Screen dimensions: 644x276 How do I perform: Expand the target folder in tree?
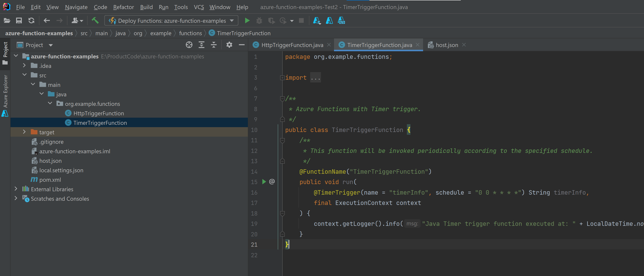coord(24,132)
